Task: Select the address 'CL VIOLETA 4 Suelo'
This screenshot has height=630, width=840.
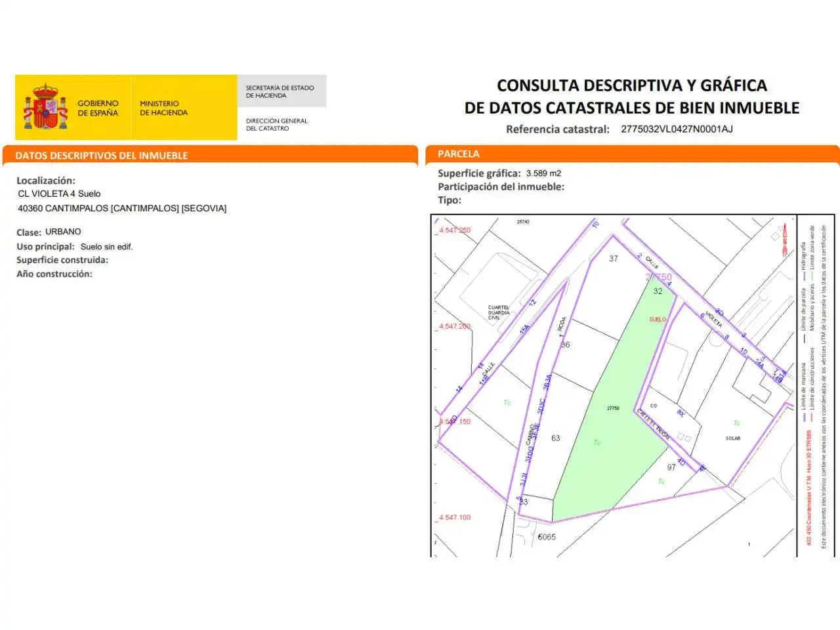Action: pos(59,194)
